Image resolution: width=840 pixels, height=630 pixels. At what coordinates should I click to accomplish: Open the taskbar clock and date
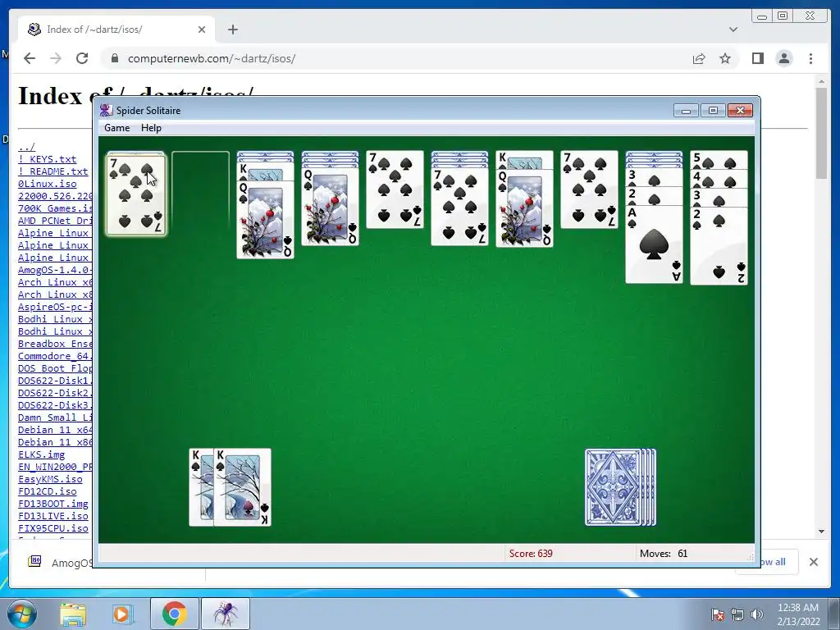tap(797, 614)
